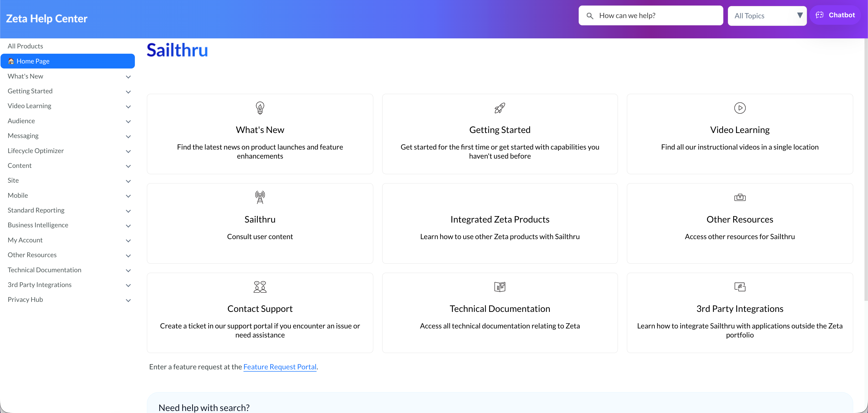
Task: Open Lifecycle Optimizer in the sidebar
Action: point(36,151)
